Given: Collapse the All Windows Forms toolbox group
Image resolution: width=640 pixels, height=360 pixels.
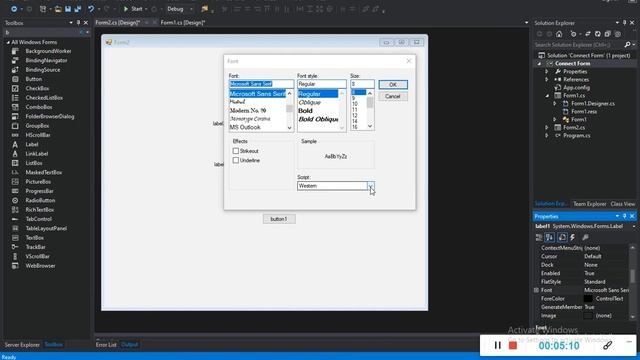Looking at the screenshot, I should 8,42.
